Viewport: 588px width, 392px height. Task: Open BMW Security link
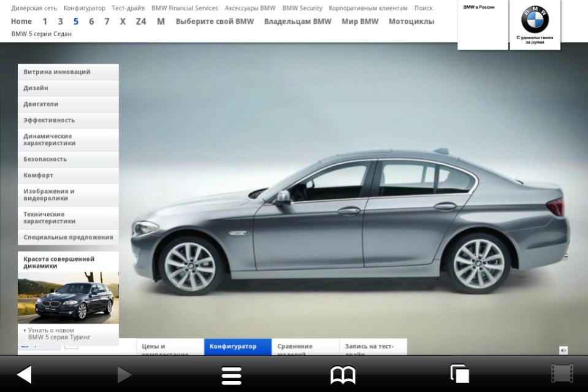point(302,8)
